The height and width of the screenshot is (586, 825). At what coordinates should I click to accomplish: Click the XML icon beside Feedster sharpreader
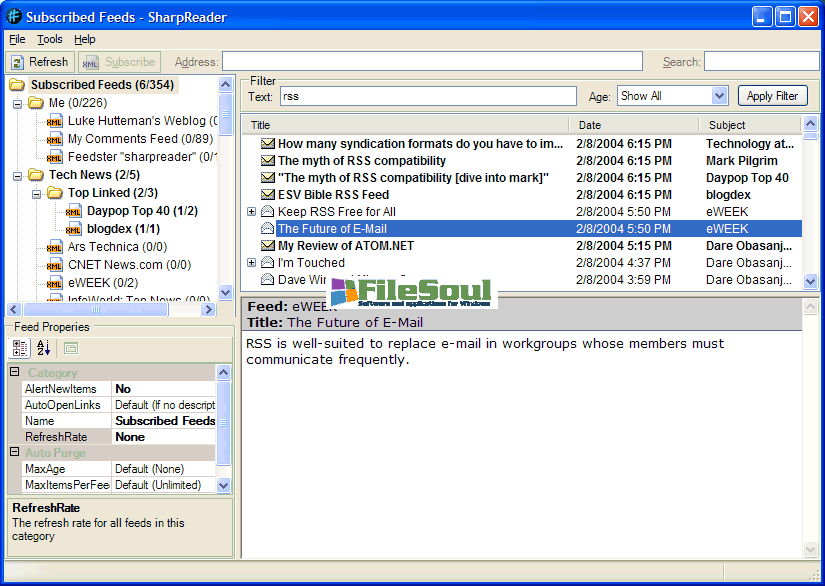coord(54,157)
